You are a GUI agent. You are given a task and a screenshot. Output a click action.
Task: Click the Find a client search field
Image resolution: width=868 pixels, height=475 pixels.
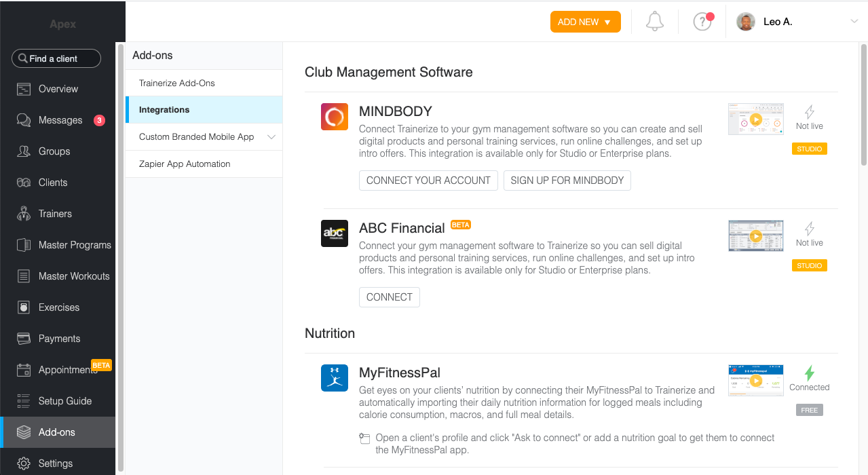(x=56, y=58)
